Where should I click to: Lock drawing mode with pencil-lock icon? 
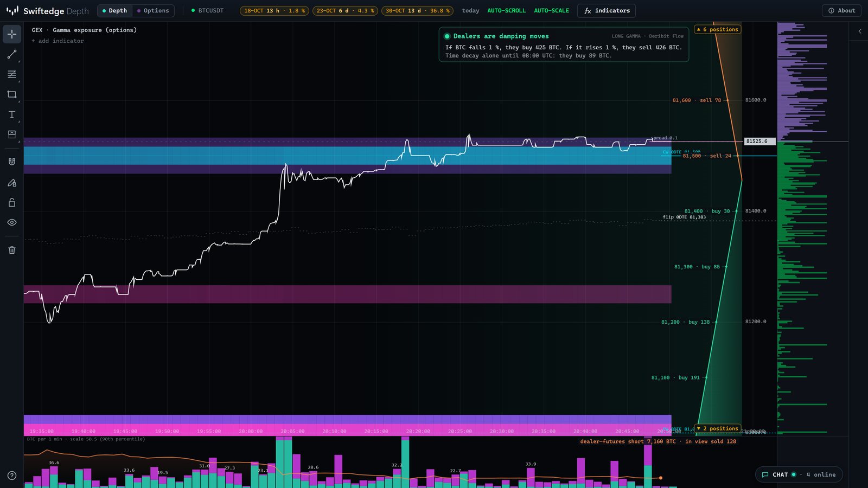click(x=12, y=183)
